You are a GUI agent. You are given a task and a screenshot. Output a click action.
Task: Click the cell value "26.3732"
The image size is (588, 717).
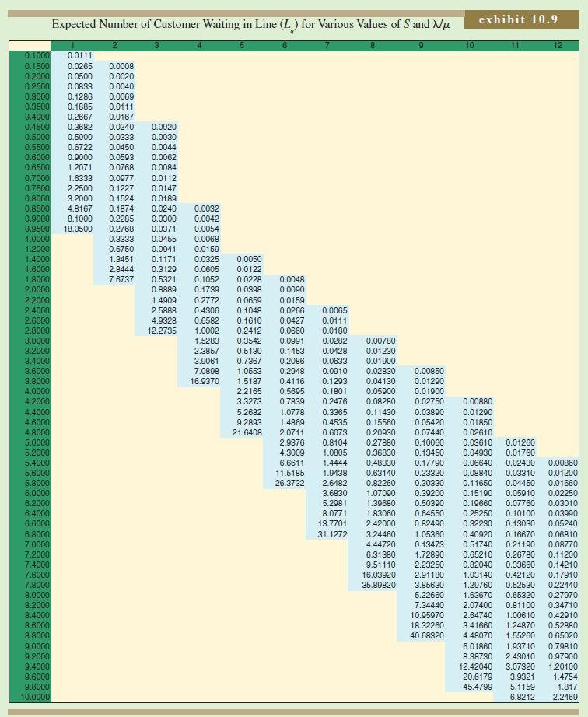click(290, 484)
